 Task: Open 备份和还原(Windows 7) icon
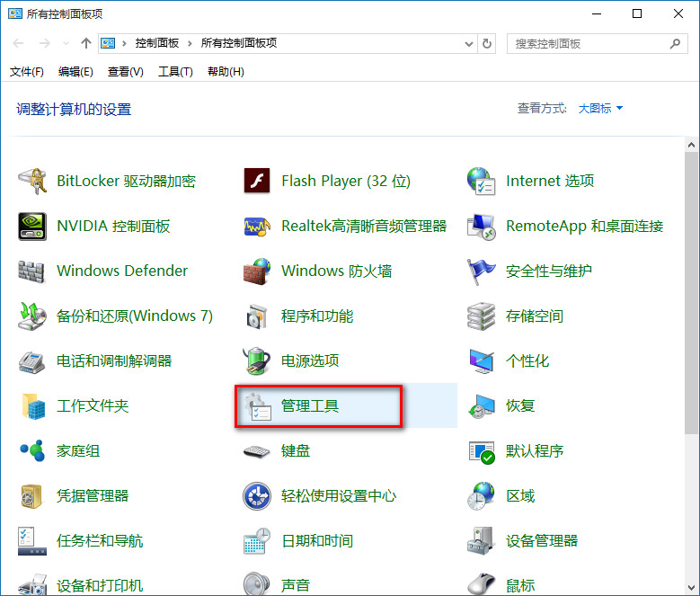[32, 316]
